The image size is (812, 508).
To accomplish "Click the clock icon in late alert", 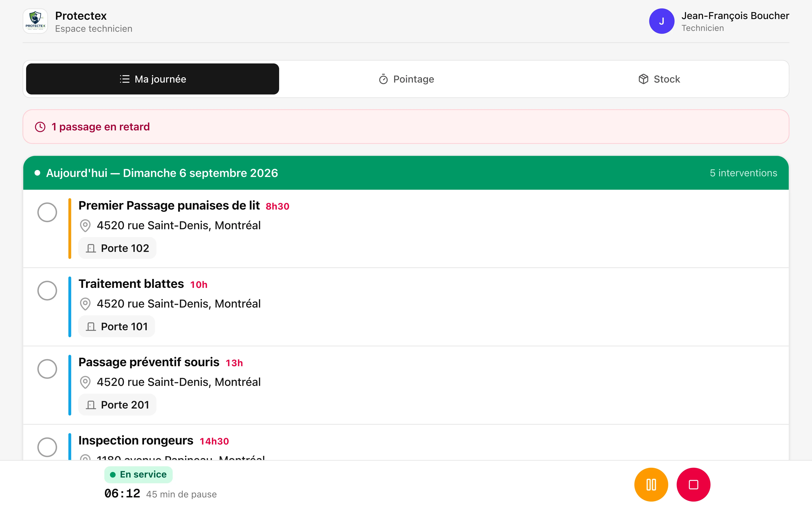I will tap(40, 127).
